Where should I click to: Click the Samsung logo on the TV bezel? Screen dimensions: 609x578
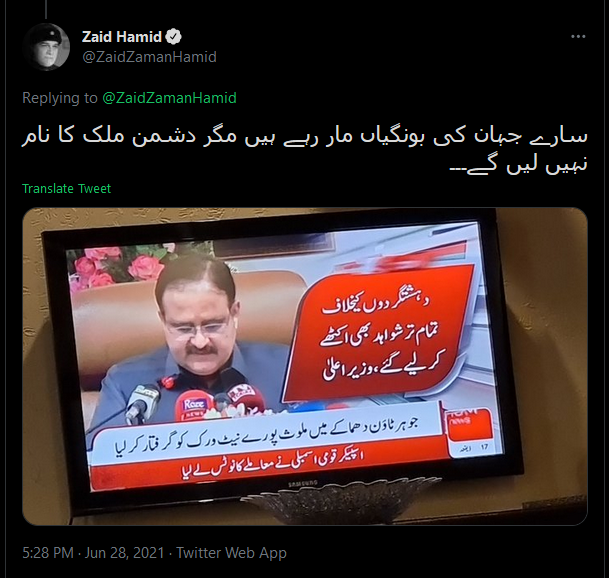click(x=303, y=484)
